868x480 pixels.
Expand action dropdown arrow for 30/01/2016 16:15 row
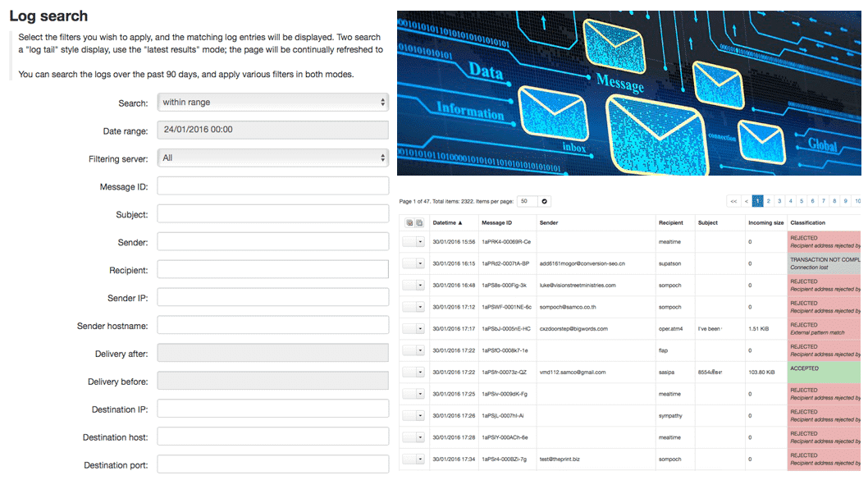click(x=420, y=263)
